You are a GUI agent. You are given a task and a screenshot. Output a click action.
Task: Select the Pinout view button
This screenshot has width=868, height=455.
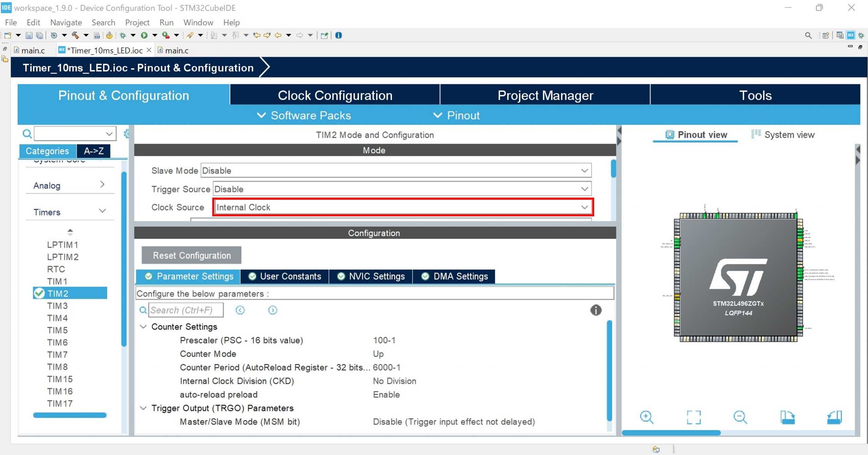(696, 135)
